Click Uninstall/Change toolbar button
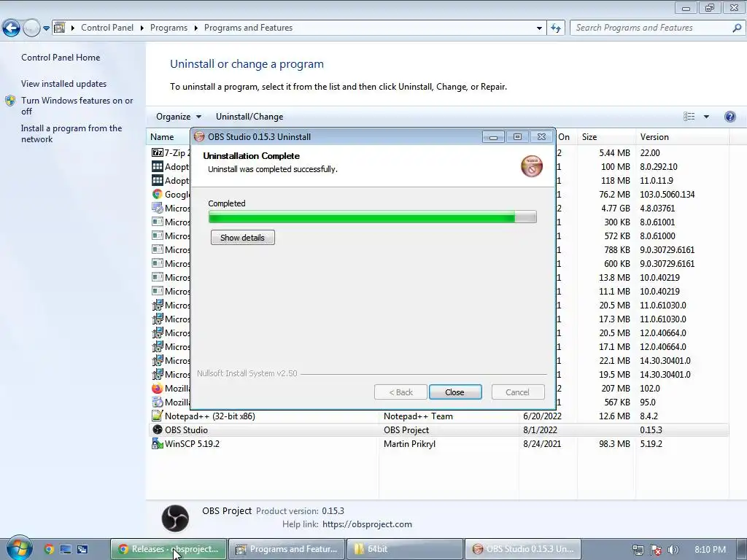The height and width of the screenshot is (560, 747). point(249,117)
